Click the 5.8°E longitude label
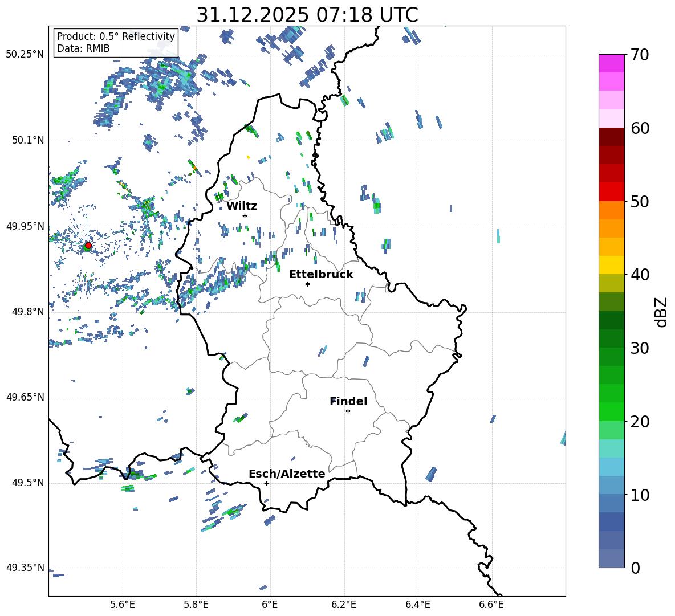Image resolution: width=675 pixels, height=616 pixels. [x=196, y=605]
